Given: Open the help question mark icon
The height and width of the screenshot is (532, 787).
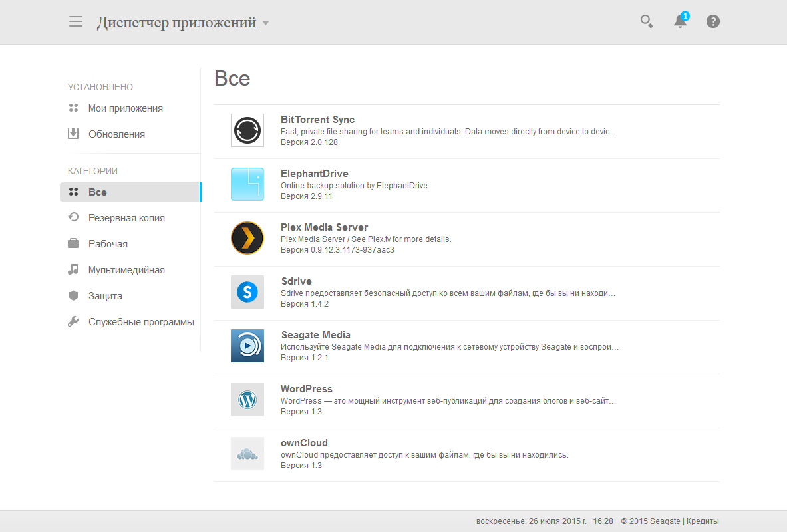Looking at the screenshot, I should tap(713, 21).
